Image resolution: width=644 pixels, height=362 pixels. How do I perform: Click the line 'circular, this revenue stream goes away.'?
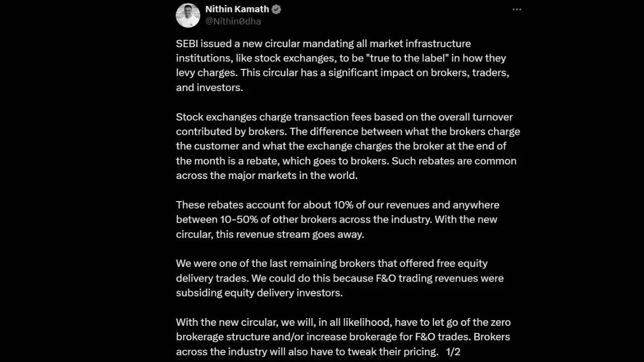click(x=270, y=234)
